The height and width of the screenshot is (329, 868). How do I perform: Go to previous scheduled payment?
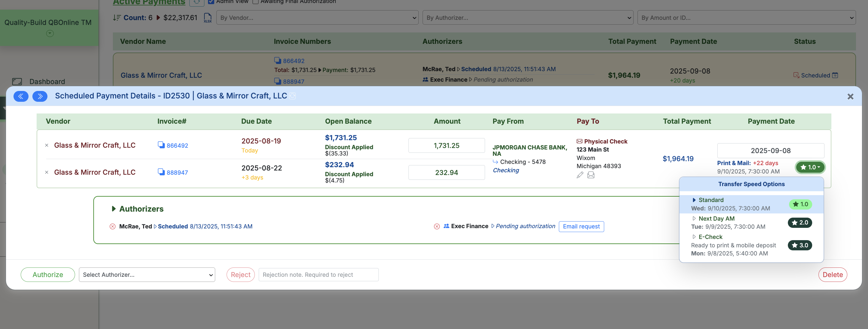click(x=21, y=96)
